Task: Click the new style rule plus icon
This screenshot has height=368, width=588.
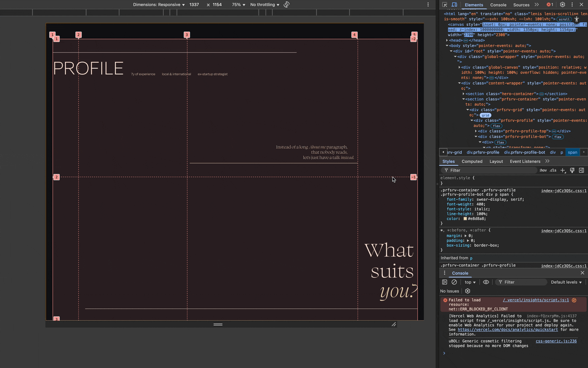Action: [563, 170]
